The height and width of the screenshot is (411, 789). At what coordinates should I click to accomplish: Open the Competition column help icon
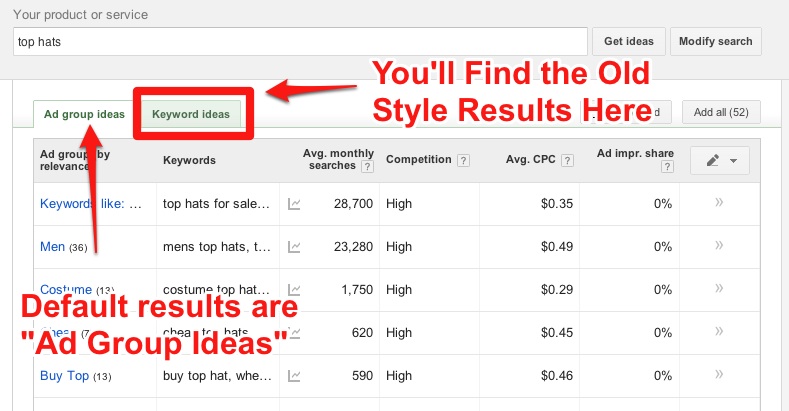coord(461,160)
